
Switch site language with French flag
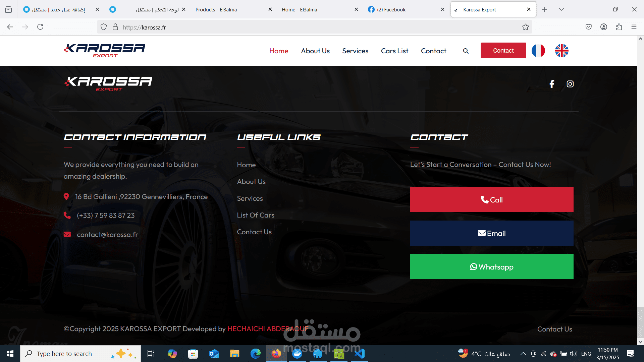point(538,51)
